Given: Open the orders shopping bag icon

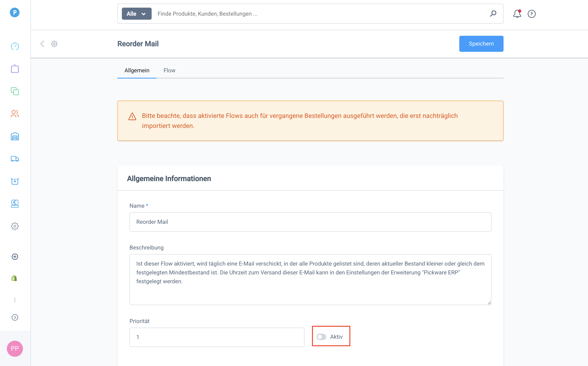Looking at the screenshot, I should pos(15,69).
